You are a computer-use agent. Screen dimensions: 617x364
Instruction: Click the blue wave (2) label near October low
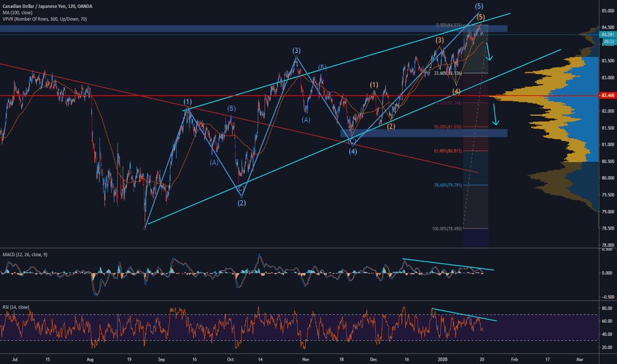point(242,203)
